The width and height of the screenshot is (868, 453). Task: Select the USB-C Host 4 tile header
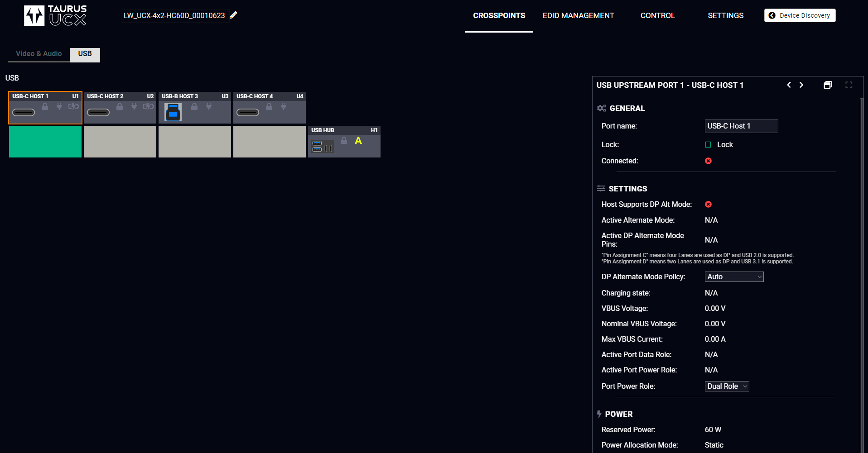tap(270, 96)
